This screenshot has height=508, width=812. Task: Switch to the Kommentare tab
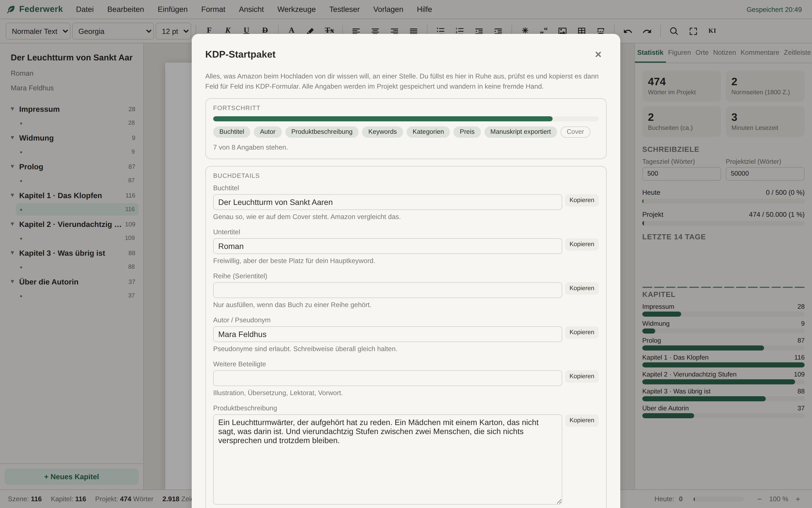(x=760, y=52)
